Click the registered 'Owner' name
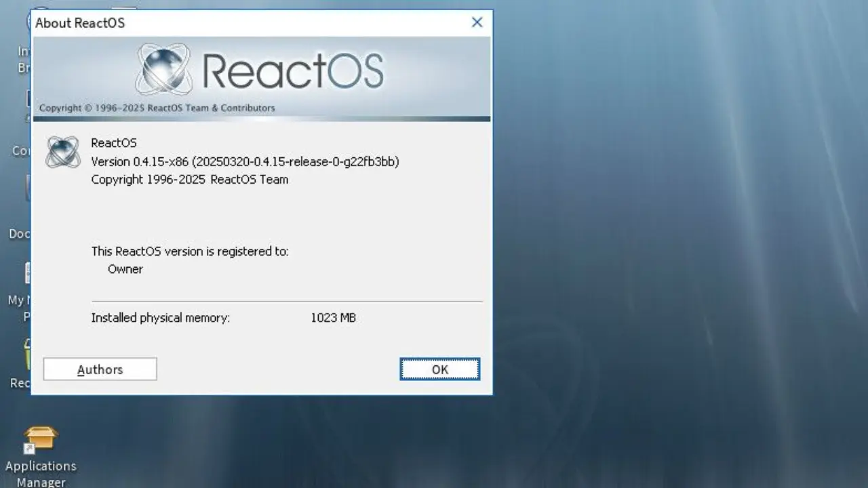Image resolution: width=868 pixels, height=488 pixels. (125, 269)
